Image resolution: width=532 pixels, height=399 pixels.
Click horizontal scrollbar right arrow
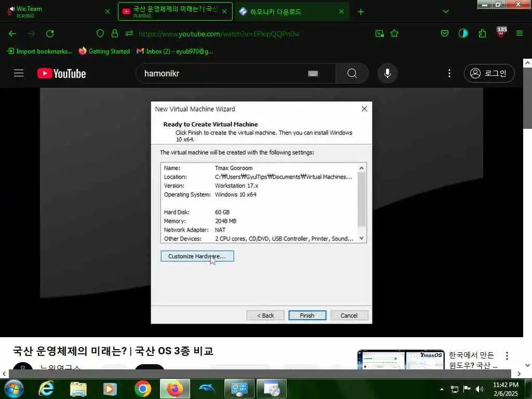519,374
